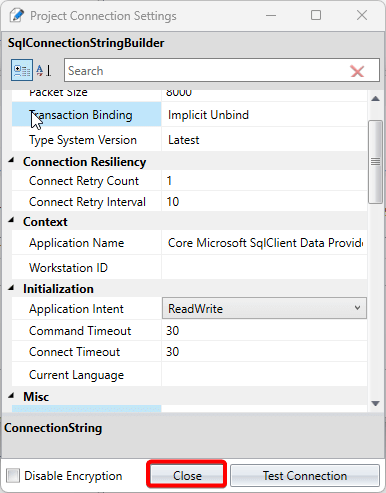Viewport: 386px width, 493px height.
Task: Click the Core Microsoft SqlClient Data Provider value
Action: [x=265, y=243]
